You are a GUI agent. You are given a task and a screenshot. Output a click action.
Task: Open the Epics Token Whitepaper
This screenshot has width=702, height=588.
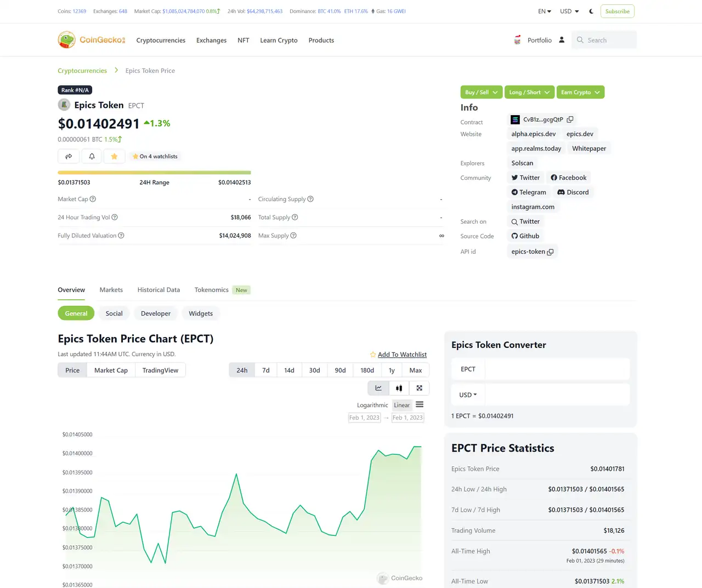[x=588, y=148]
